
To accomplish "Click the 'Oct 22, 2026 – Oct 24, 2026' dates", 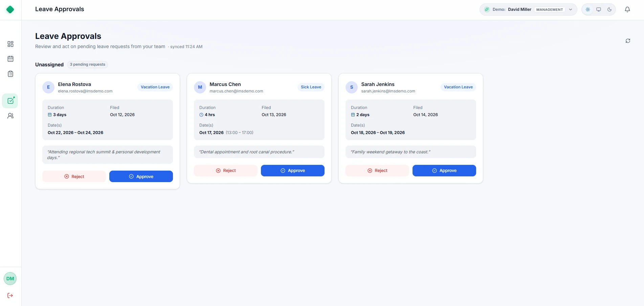I will 75,133.
